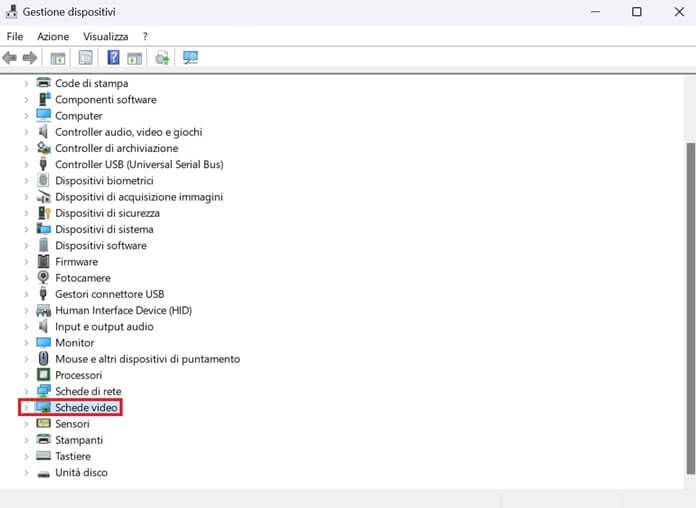Expand the Schede video category
696x508 pixels.
tap(26, 407)
